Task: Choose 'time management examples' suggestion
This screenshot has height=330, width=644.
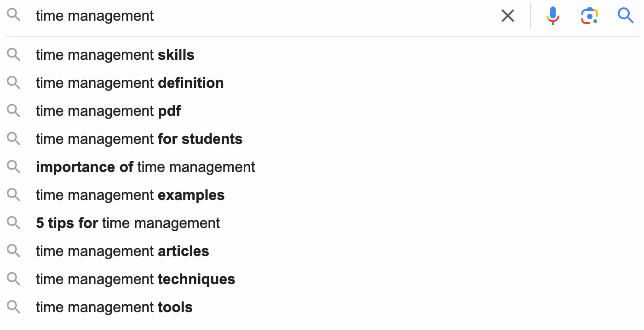Action: coord(322,195)
